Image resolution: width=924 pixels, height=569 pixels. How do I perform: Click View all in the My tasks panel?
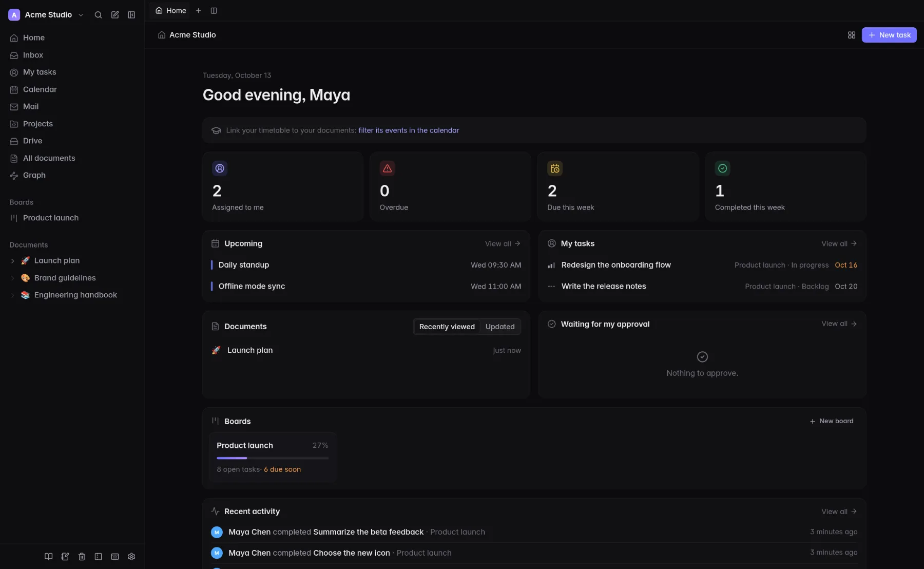(x=839, y=244)
